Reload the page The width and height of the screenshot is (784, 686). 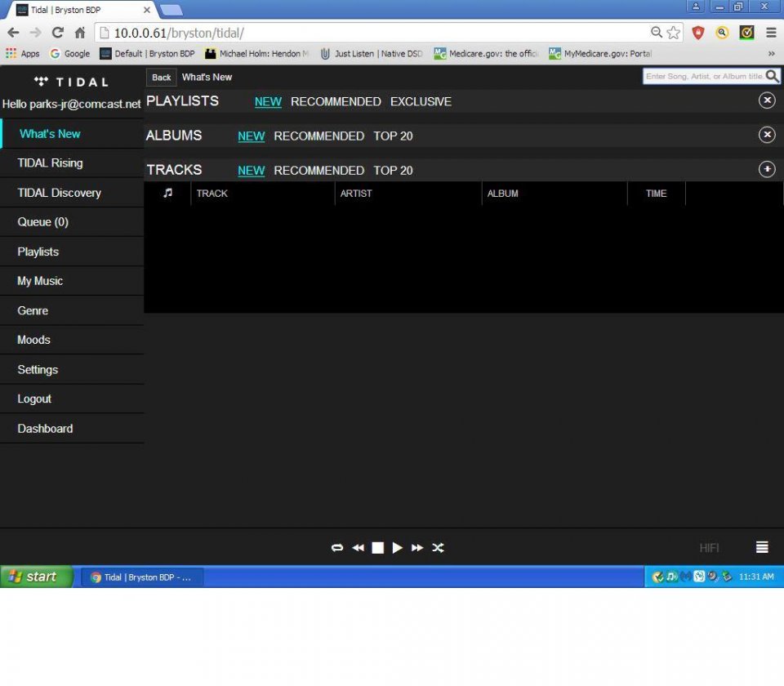point(57,33)
